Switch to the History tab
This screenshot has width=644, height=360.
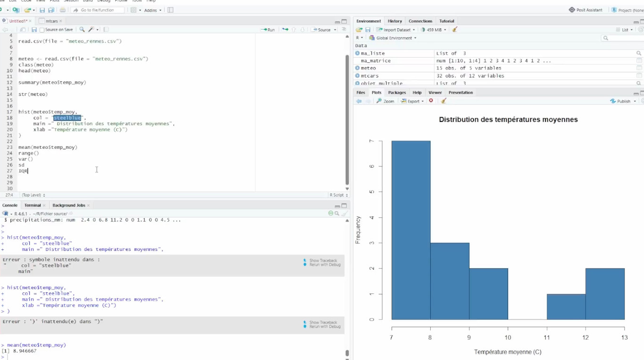click(x=395, y=21)
